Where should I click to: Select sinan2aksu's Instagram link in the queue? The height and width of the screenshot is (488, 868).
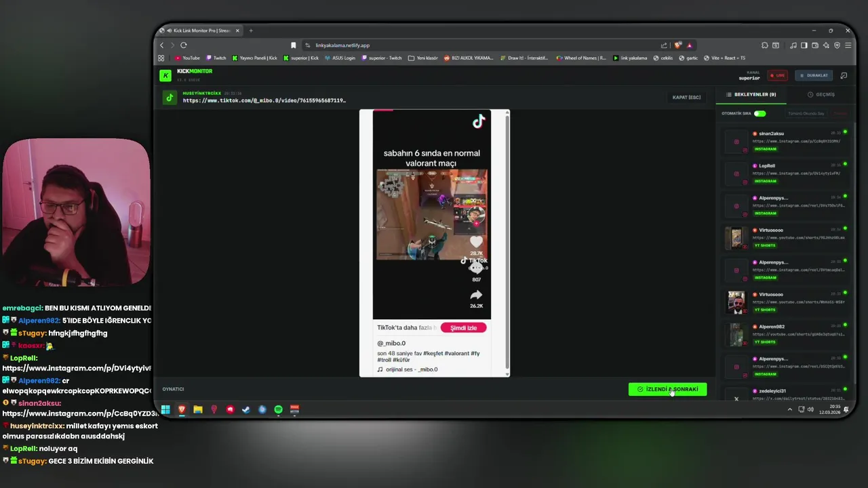tap(786, 141)
